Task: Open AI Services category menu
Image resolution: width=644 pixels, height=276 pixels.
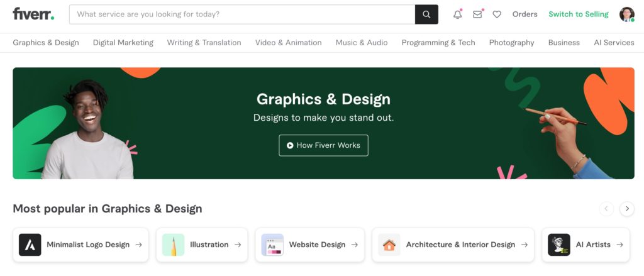Action: click(614, 43)
